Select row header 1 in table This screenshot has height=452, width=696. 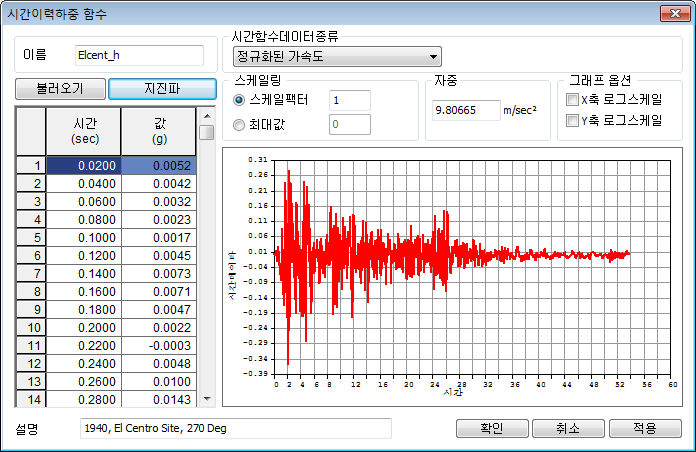pos(31,166)
